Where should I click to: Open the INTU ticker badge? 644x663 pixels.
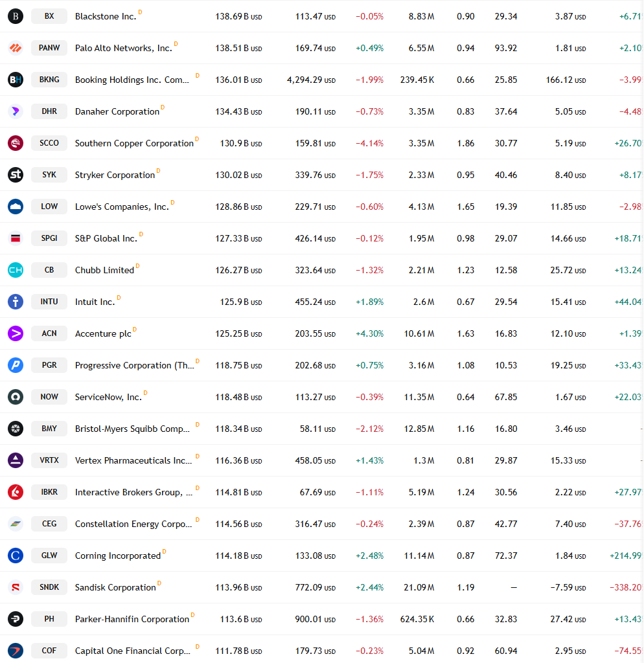49,302
